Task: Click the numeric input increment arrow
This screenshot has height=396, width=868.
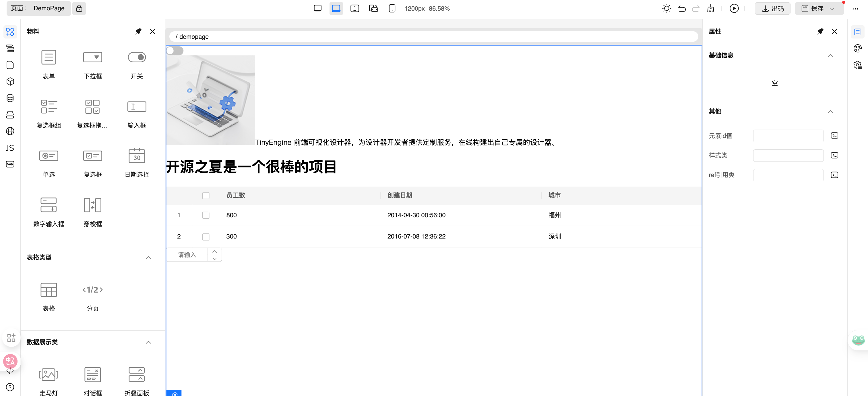Action: pyautogui.click(x=215, y=251)
